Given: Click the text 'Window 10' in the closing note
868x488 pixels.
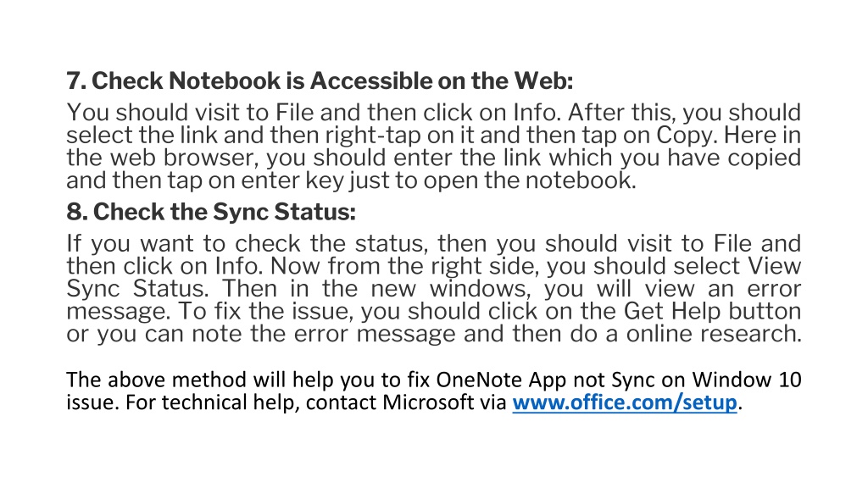Looking at the screenshot, I should pos(746,380).
